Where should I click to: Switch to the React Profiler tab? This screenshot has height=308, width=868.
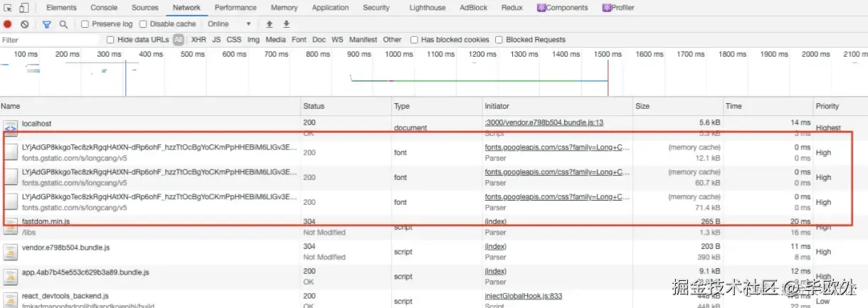point(618,8)
